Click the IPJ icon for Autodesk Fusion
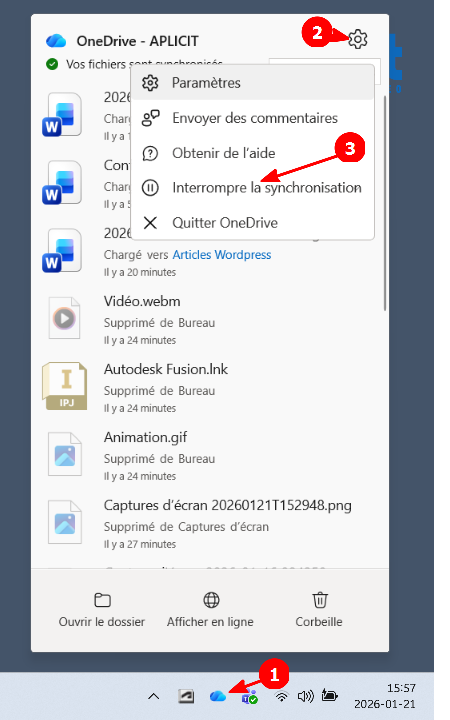 tap(64, 386)
